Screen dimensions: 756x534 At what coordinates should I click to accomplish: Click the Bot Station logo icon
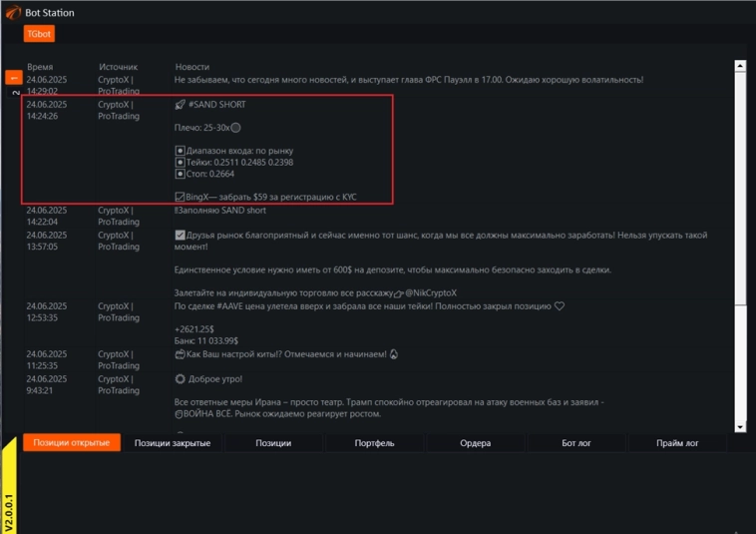[x=12, y=13]
